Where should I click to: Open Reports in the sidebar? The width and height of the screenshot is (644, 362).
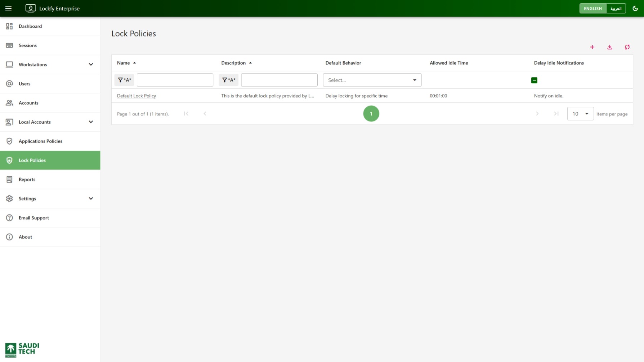click(x=50, y=180)
